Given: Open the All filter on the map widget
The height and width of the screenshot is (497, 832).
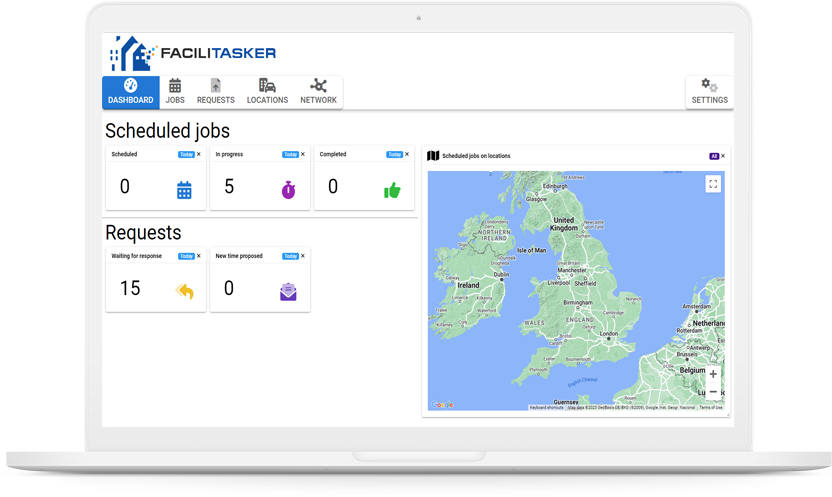Looking at the screenshot, I should pyautogui.click(x=714, y=156).
